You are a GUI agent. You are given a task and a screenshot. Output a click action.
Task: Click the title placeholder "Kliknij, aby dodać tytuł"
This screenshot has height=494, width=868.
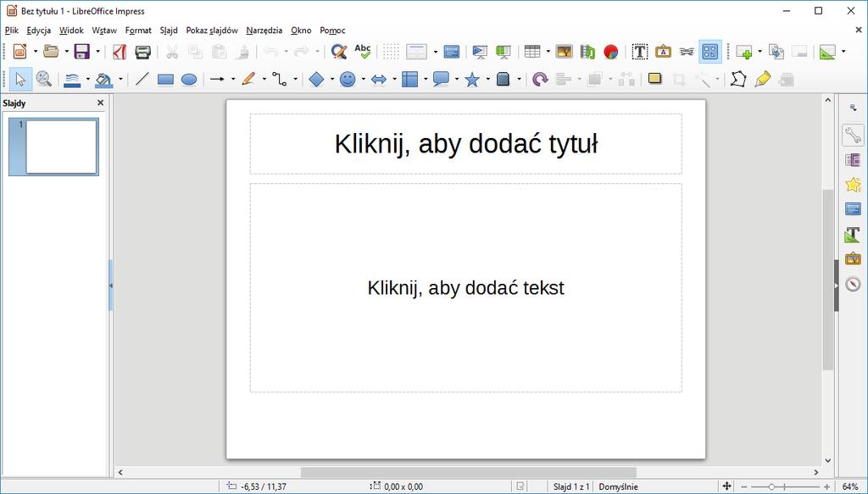click(x=465, y=144)
